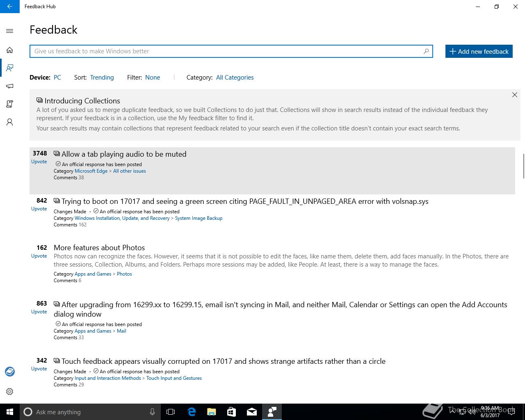Click the Cortana microphone icon
Image resolution: width=525 pixels, height=420 pixels.
[x=152, y=412]
